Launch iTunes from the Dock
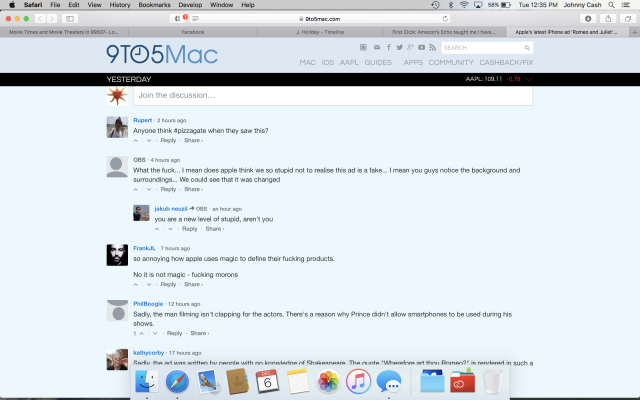The width and height of the screenshot is (640, 400). pyautogui.click(x=358, y=382)
